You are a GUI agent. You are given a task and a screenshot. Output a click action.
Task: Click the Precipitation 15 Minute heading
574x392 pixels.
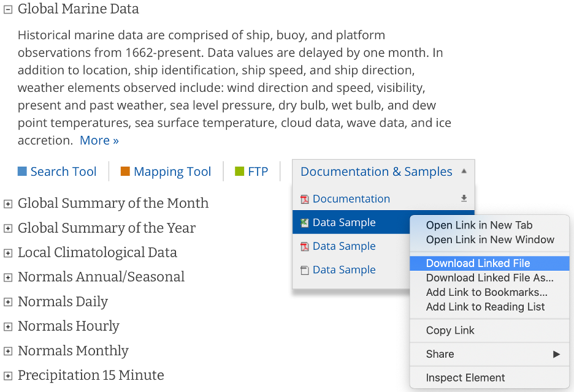(91, 375)
